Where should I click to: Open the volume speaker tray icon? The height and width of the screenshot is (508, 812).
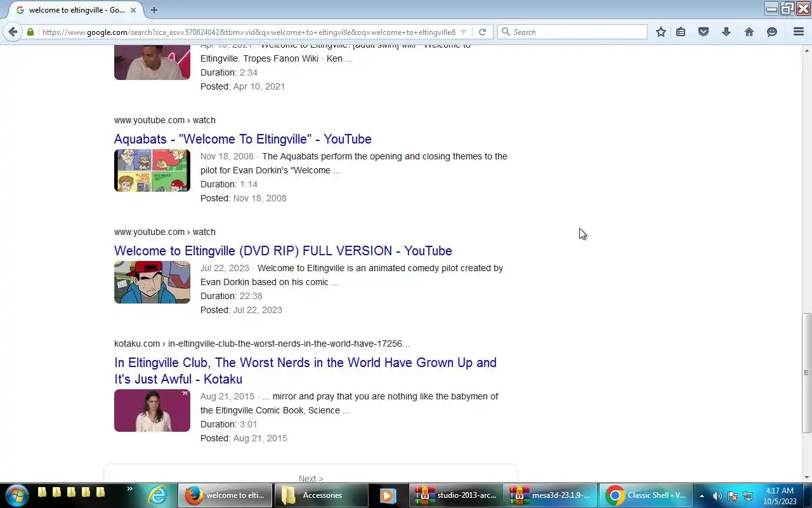(717, 496)
